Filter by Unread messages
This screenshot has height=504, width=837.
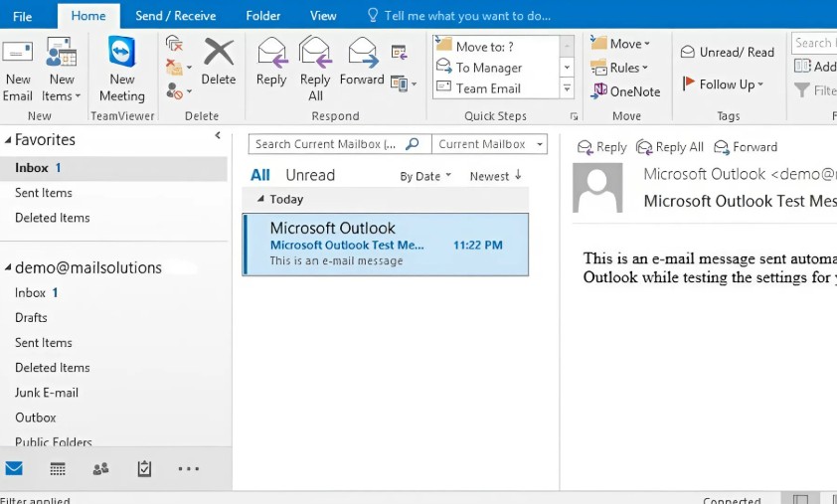310,175
